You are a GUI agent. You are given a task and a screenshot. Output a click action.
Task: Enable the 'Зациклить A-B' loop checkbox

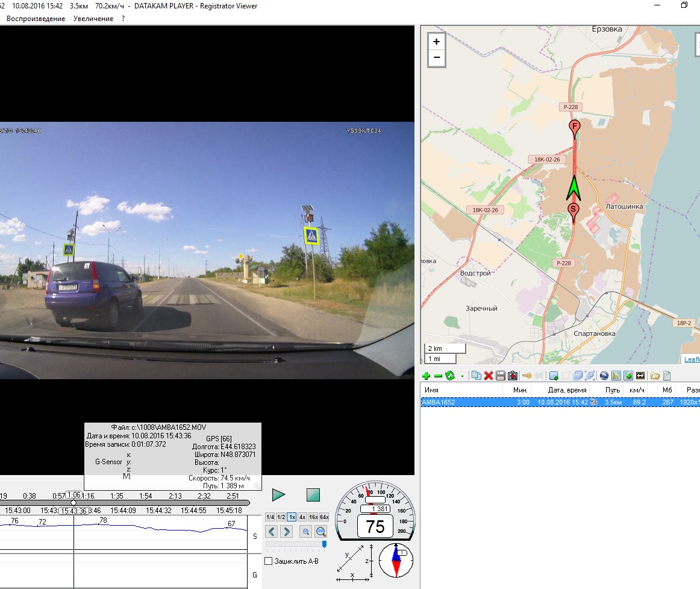tap(269, 561)
